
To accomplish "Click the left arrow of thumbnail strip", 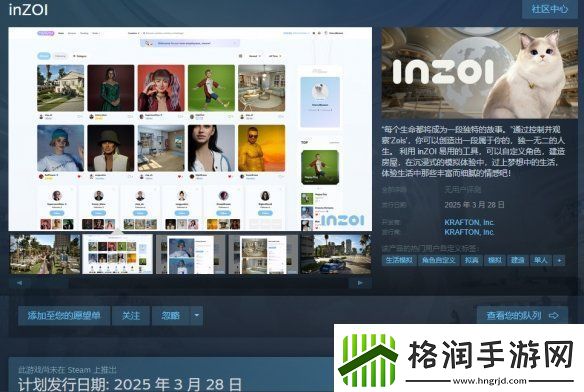I will tap(19, 283).
